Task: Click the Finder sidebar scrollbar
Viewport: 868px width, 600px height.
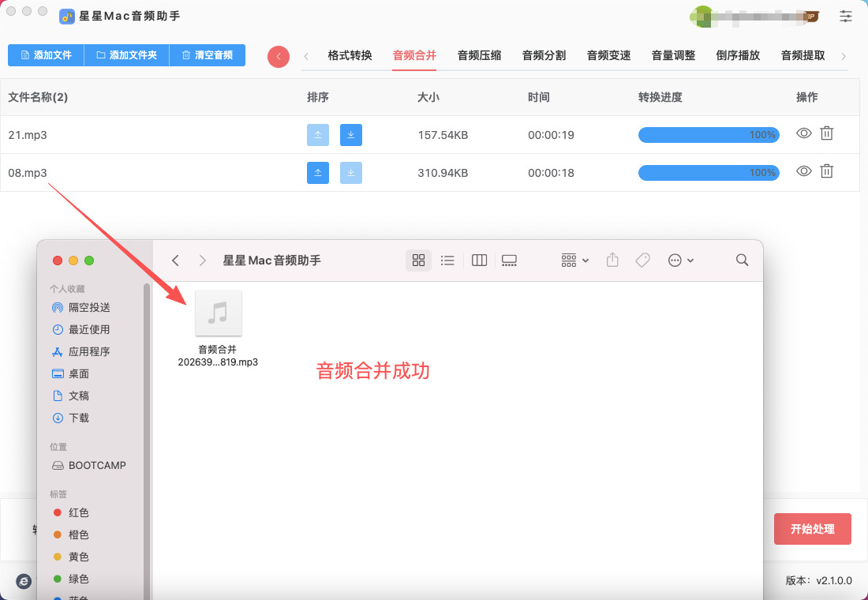Action: [x=147, y=441]
